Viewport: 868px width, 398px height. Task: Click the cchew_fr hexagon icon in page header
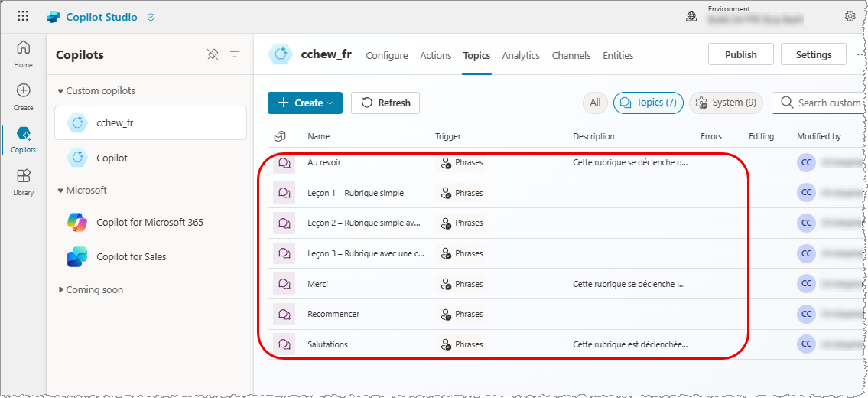pyautogui.click(x=280, y=54)
